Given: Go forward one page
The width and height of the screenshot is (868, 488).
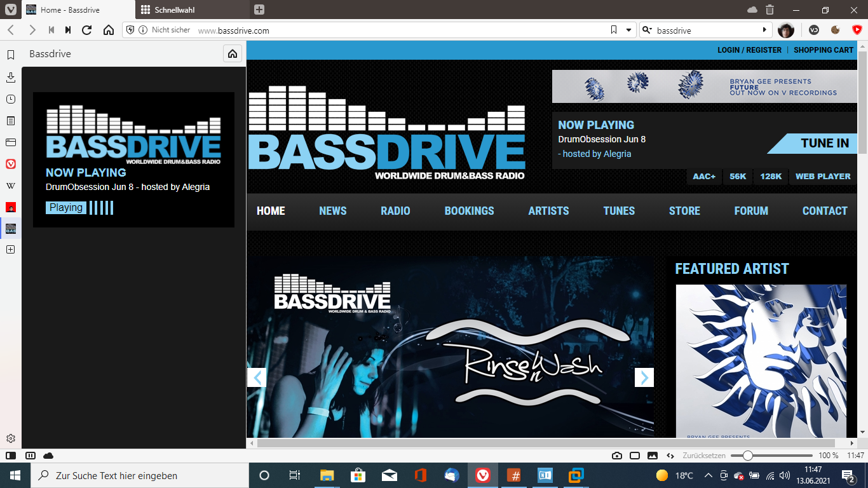Looking at the screenshot, I should [x=32, y=30].
